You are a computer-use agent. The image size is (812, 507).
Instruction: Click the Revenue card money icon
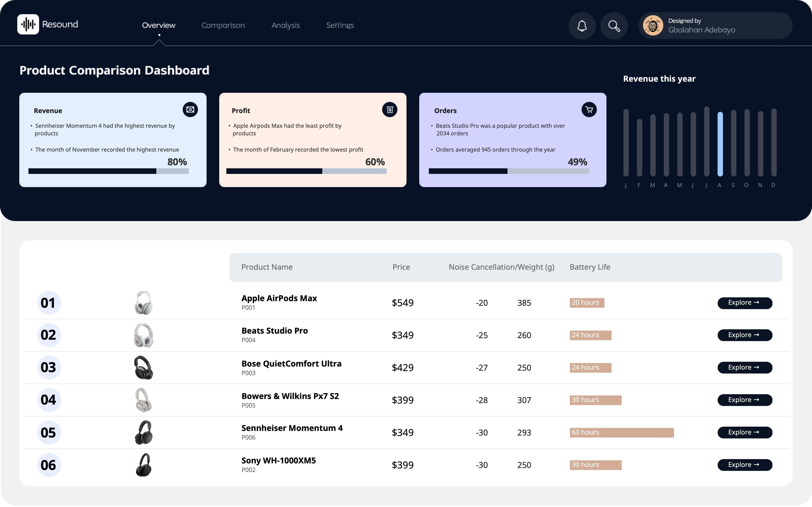coord(190,110)
